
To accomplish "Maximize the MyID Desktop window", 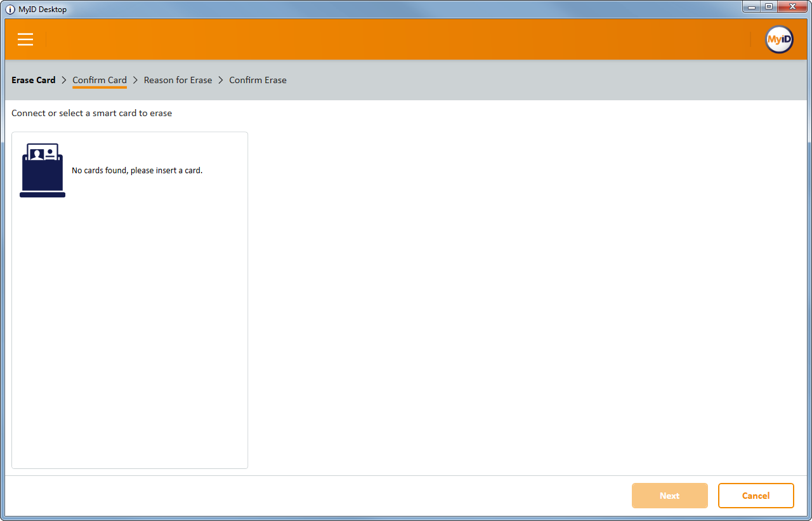I will pyautogui.click(x=768, y=6).
